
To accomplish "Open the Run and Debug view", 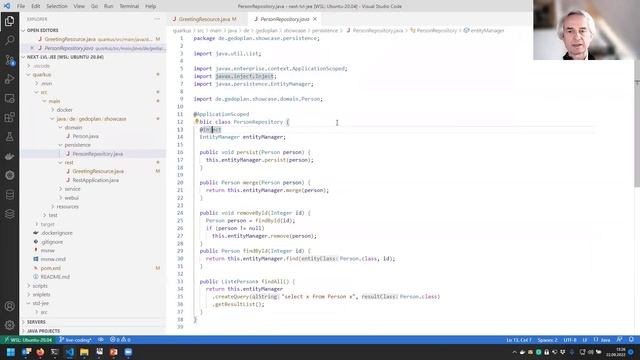I will (9, 79).
